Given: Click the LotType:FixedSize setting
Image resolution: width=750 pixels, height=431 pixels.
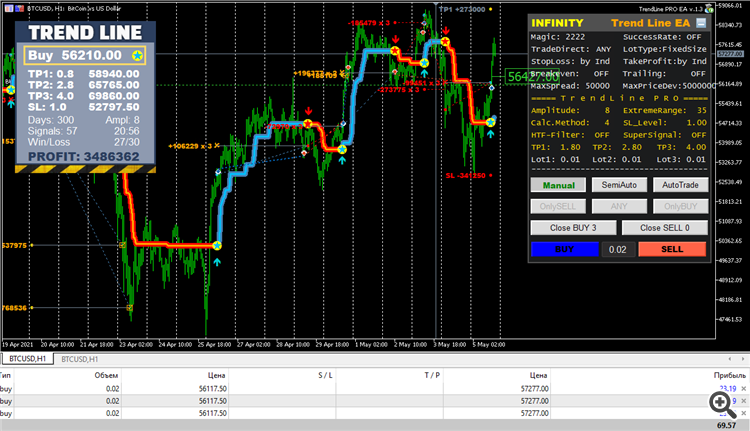Looking at the screenshot, I should [x=664, y=49].
